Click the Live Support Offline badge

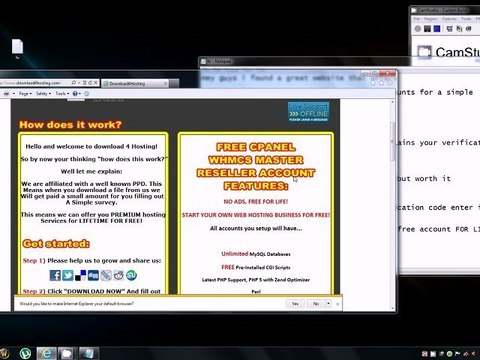click(x=309, y=112)
